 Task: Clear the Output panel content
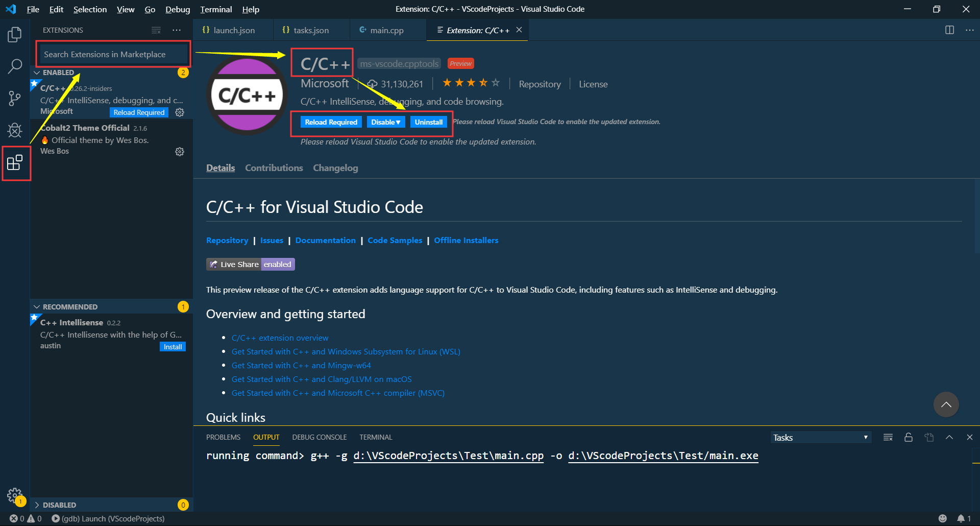click(x=888, y=437)
